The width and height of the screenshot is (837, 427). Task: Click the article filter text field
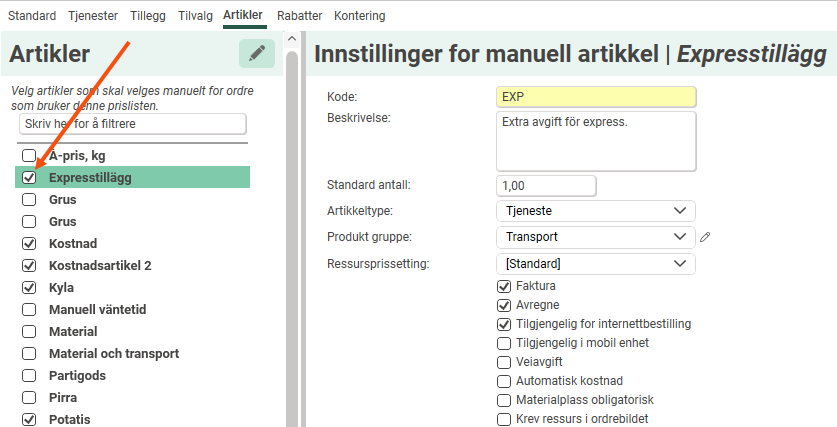tap(132, 124)
